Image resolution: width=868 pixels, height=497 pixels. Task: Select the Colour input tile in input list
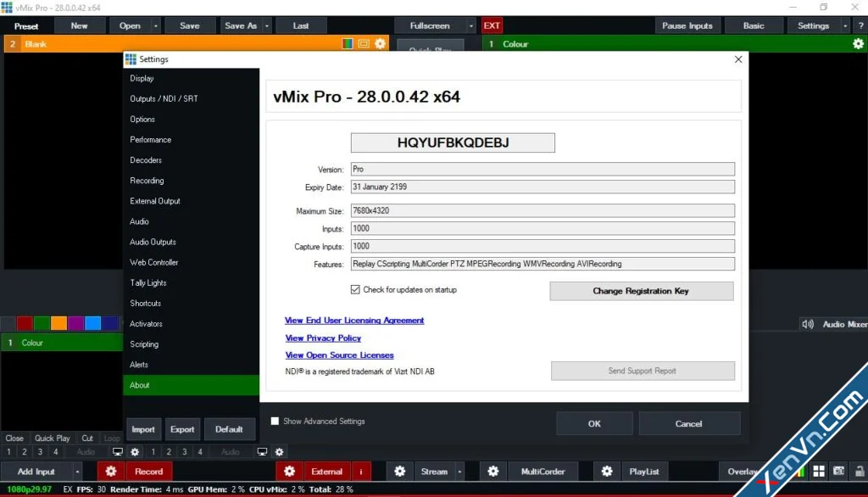click(x=62, y=343)
